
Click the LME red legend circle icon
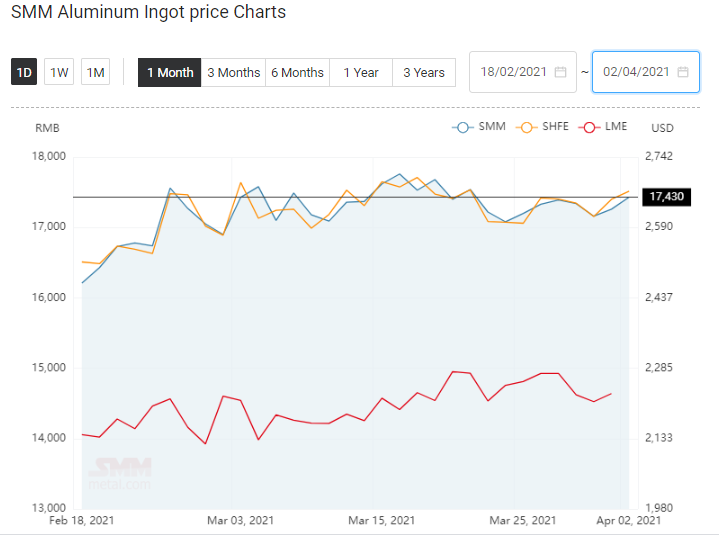589,127
